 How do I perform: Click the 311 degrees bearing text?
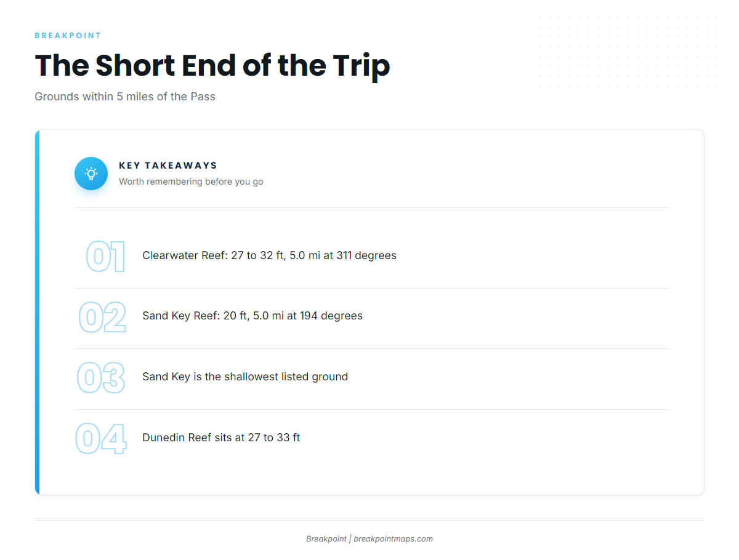tap(366, 255)
